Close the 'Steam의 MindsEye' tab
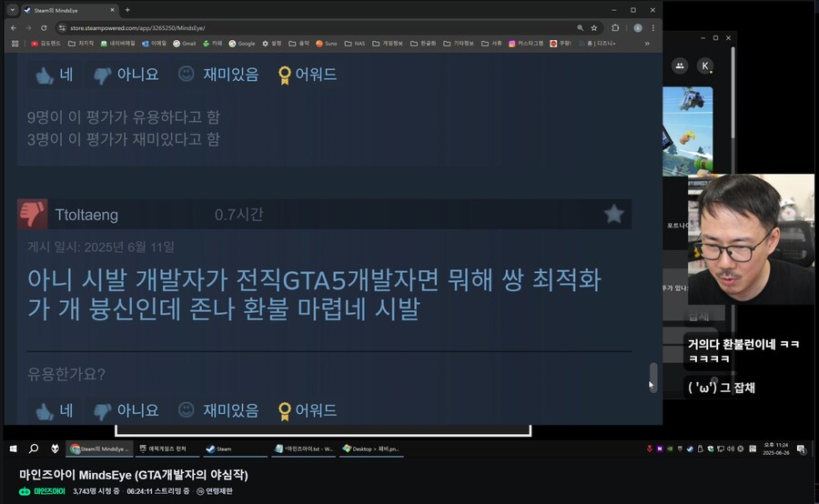Viewport: 819px width, 504px height. 112,10
